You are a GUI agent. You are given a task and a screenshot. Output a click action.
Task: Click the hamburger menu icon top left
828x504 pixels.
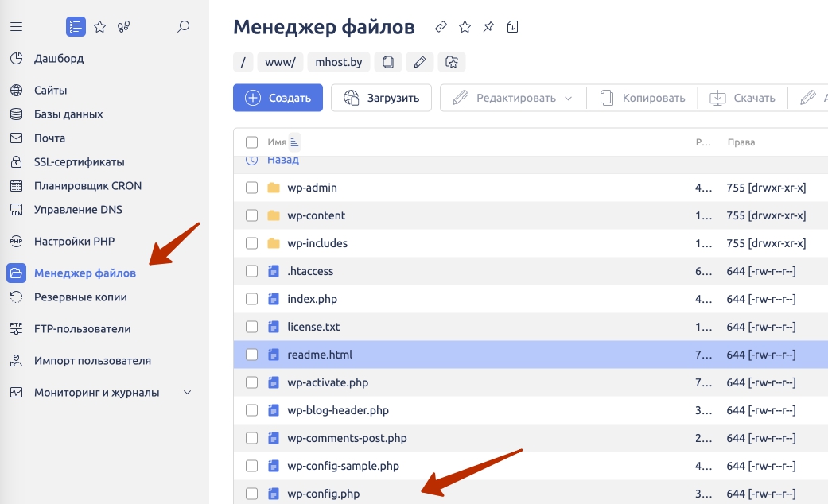pos(16,25)
